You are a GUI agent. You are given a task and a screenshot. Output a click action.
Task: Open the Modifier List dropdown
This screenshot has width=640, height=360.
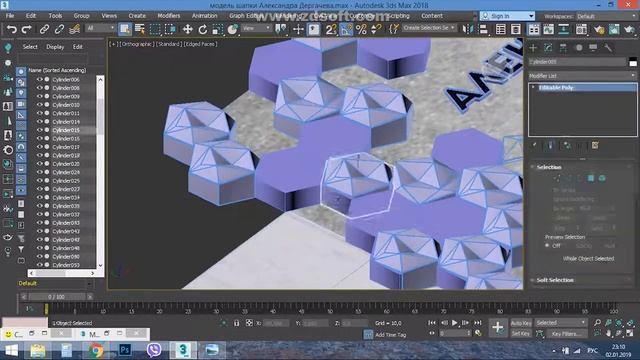[x=582, y=76]
